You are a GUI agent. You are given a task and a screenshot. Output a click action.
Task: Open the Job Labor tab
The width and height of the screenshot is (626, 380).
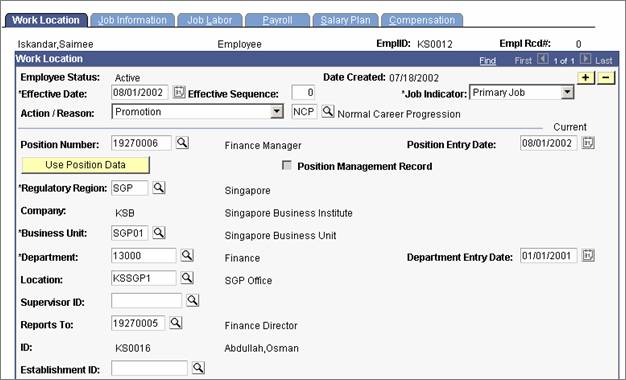pos(210,20)
